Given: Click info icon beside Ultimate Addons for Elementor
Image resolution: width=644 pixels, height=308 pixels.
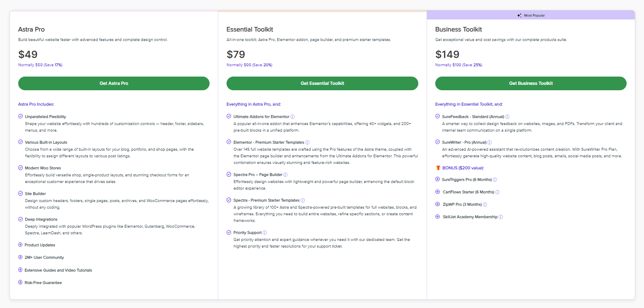Looking at the screenshot, I should tap(292, 117).
